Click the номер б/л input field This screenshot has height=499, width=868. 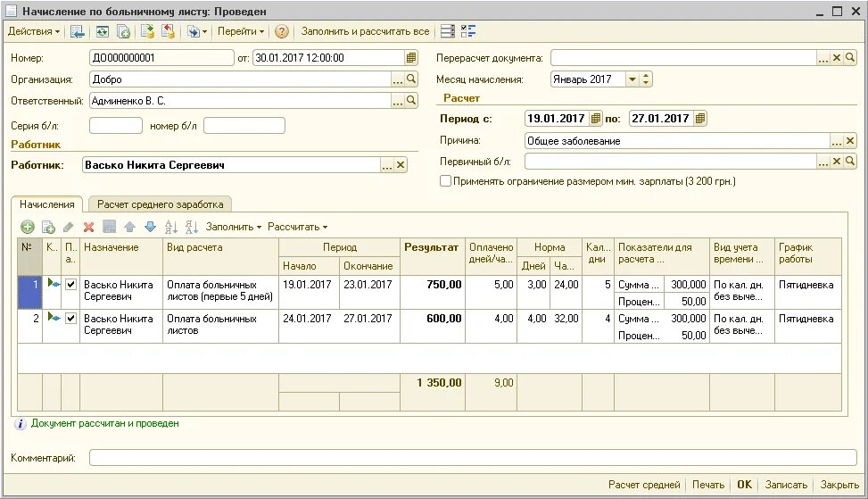point(244,126)
